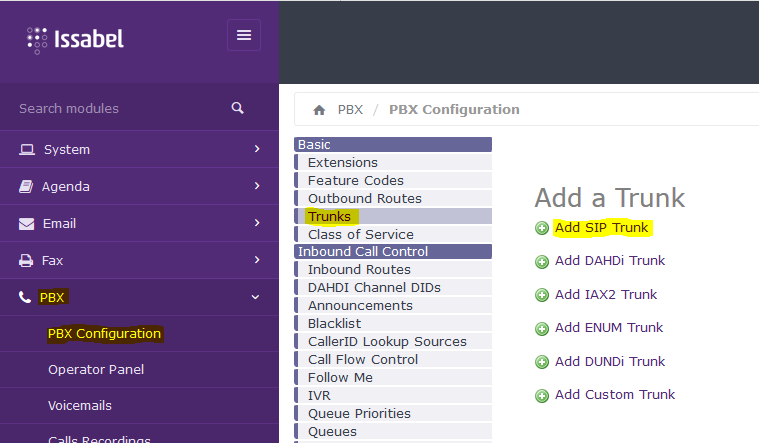This screenshot has height=443, width=759.
Task: Open the Fax sidebar menu
Action: click(x=139, y=260)
